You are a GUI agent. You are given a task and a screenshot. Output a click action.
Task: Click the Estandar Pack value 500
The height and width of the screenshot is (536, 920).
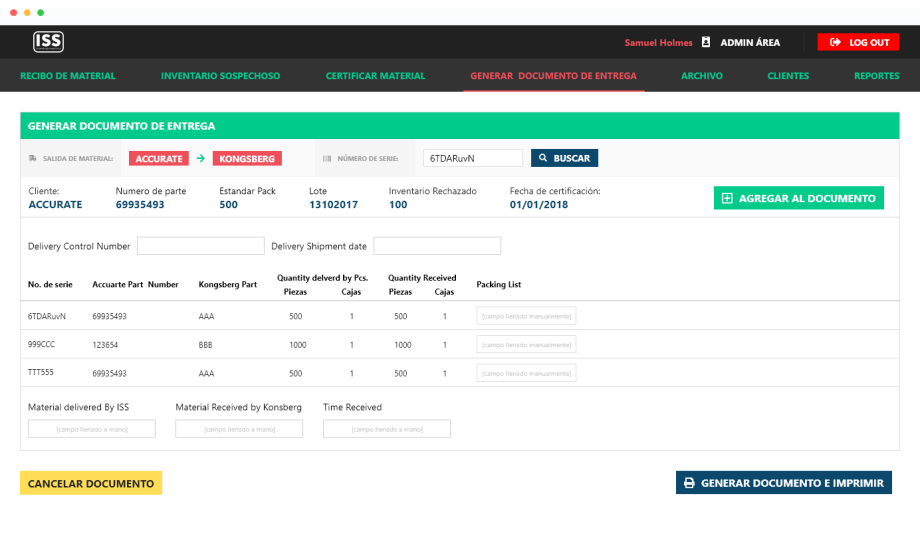point(228,205)
